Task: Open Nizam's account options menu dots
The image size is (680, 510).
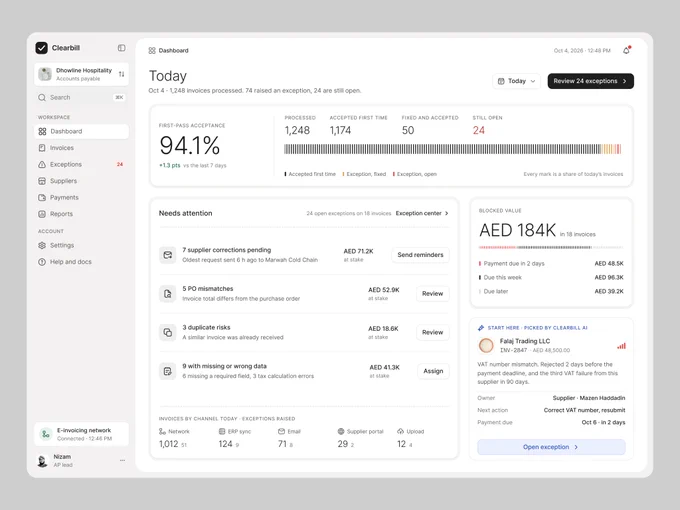Action: 122,461
